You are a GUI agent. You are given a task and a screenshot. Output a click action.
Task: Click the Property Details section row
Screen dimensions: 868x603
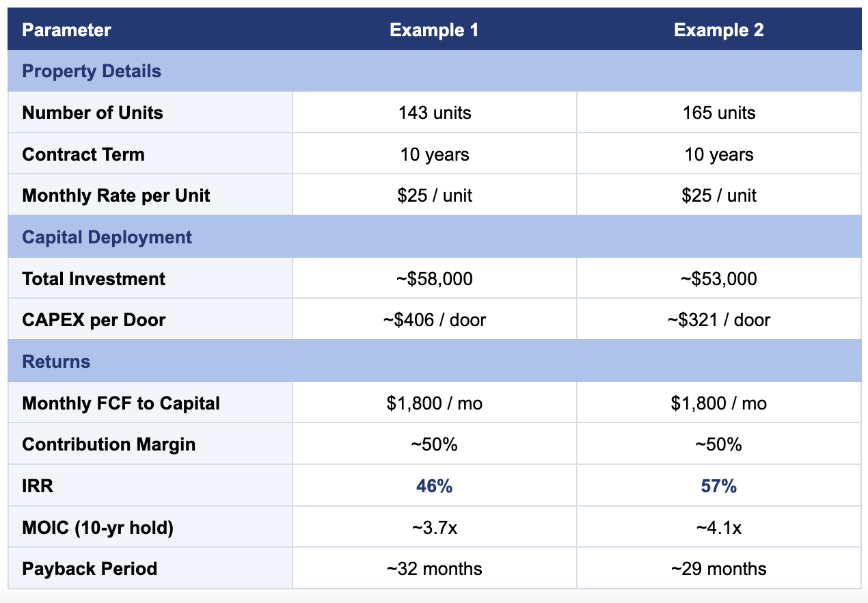434,71
